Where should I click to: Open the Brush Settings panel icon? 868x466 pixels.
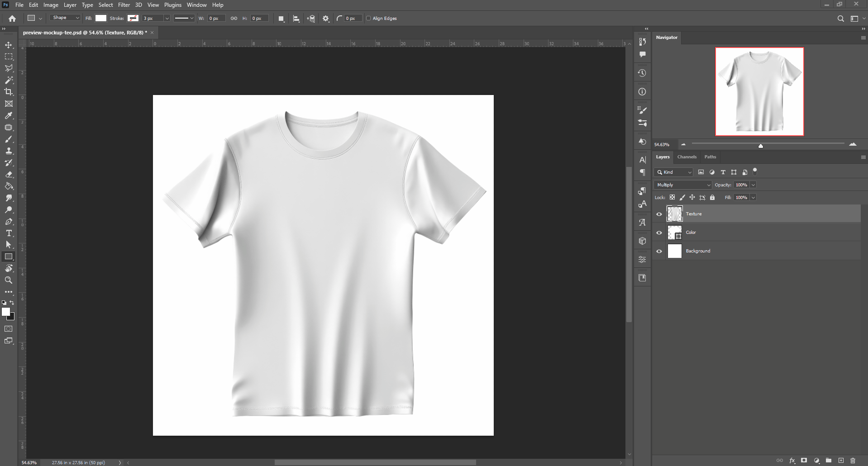[642, 109]
